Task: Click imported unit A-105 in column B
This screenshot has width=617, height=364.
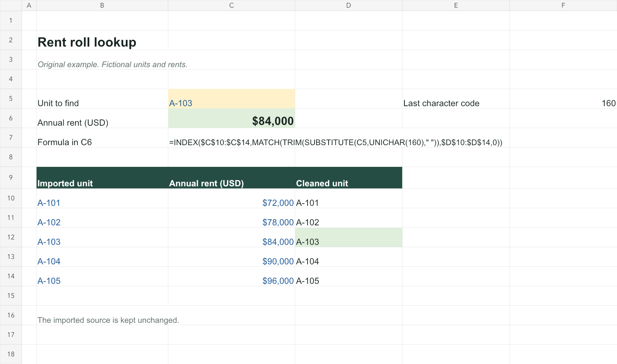Action: (102, 276)
